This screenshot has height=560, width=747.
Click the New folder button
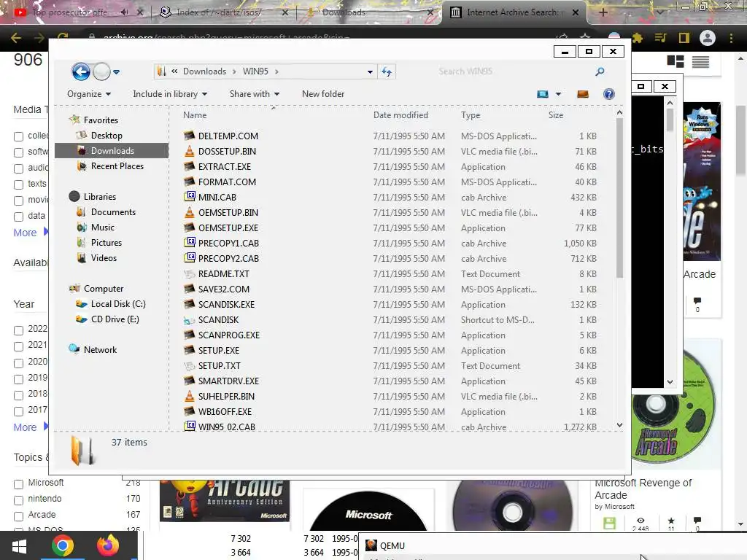tap(323, 94)
